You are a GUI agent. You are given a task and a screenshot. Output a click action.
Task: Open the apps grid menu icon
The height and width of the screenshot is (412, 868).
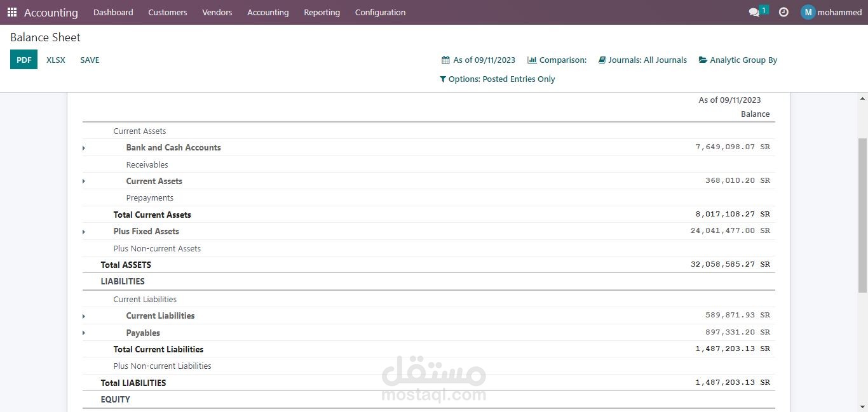tap(12, 12)
